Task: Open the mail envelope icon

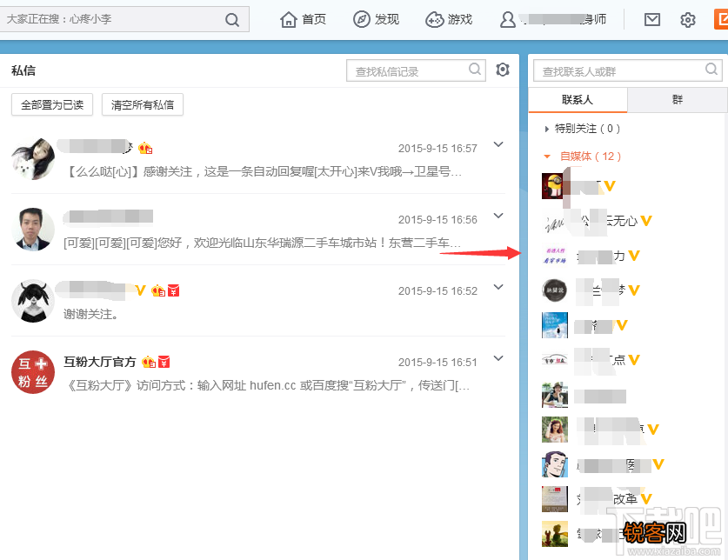Action: click(x=652, y=19)
